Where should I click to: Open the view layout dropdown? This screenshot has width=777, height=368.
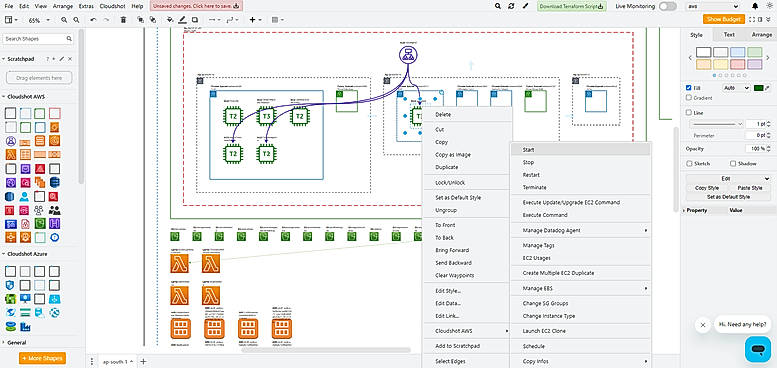click(10, 20)
